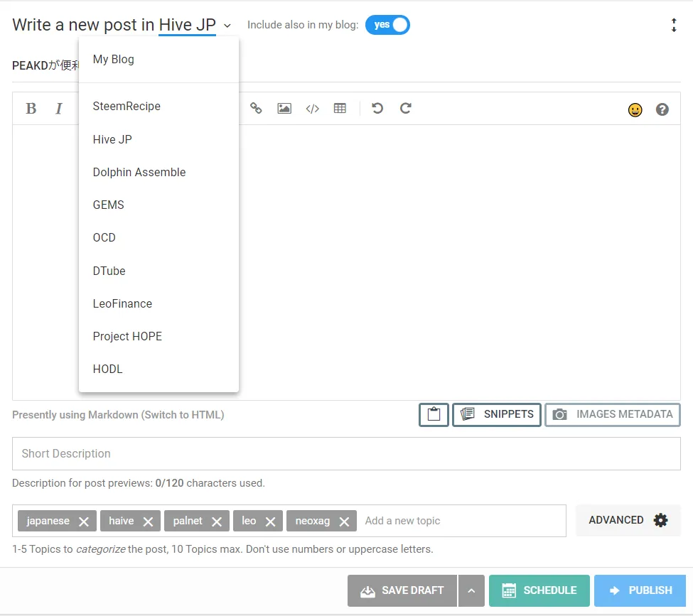Open Images Metadata
The height and width of the screenshot is (616, 693).
[613, 414]
